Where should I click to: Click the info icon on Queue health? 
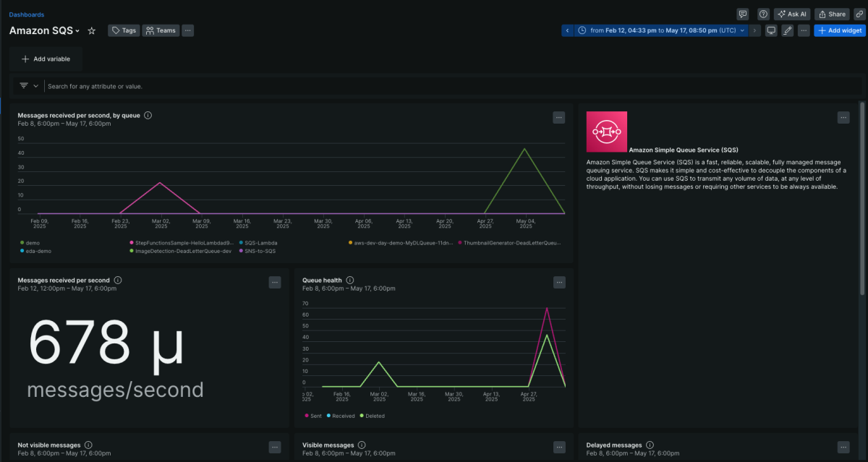click(349, 281)
